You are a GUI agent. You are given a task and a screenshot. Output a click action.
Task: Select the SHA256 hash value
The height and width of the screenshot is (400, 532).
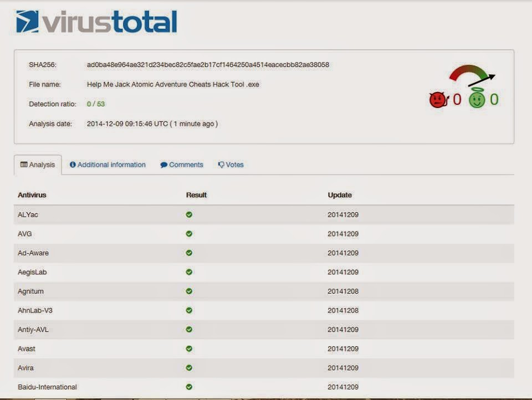pyautogui.click(x=208, y=65)
